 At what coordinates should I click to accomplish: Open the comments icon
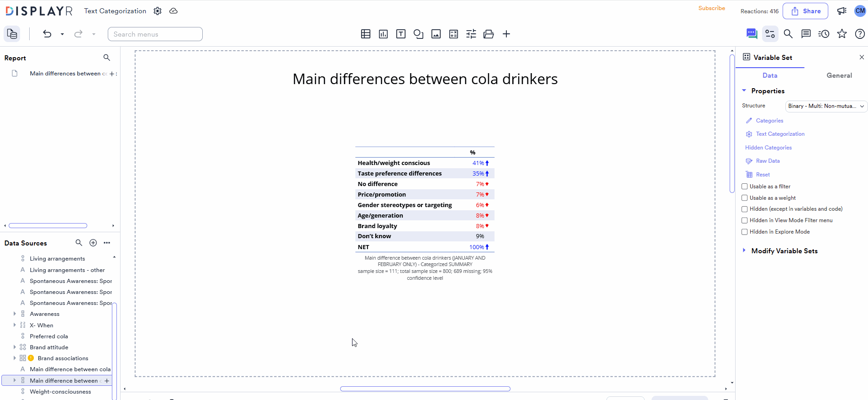click(x=806, y=34)
